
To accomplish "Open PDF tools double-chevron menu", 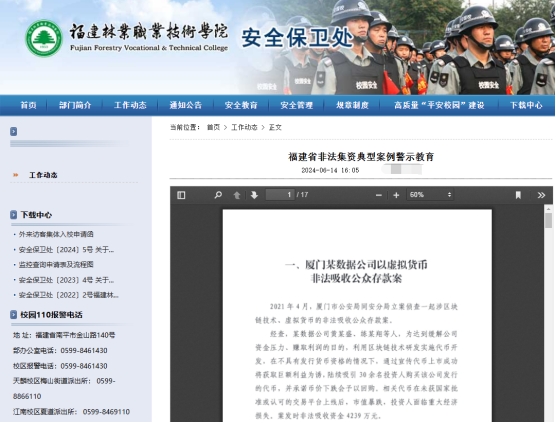I will point(541,195).
